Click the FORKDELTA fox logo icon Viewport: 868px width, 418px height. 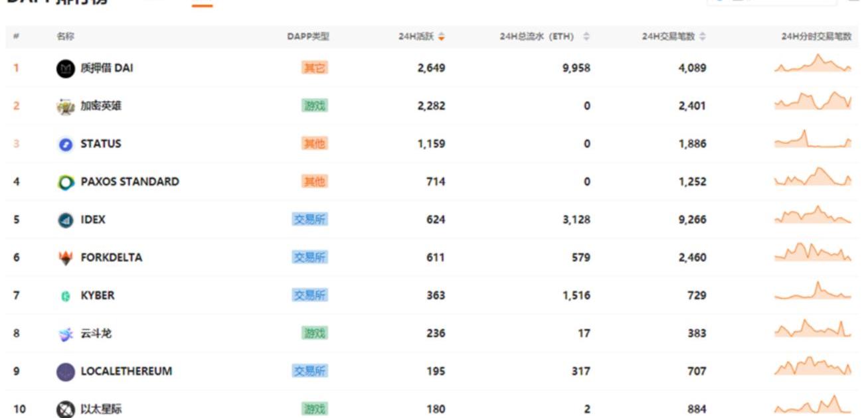point(65,258)
